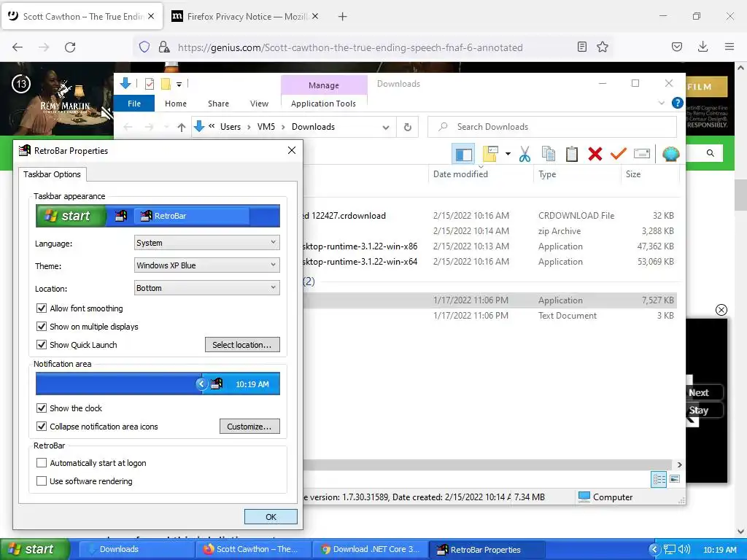Open the Share ribbon tab
Image resolution: width=747 pixels, height=560 pixels.
218,104
